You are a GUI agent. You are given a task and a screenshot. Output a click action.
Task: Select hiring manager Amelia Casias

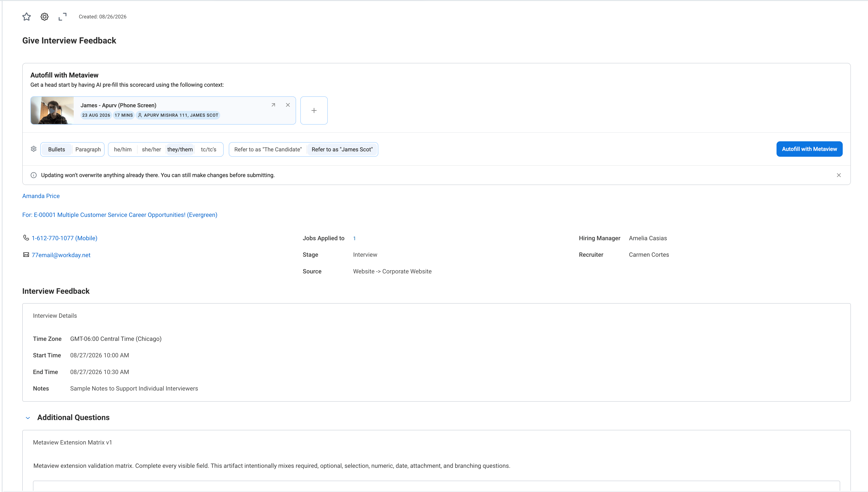[648, 238]
